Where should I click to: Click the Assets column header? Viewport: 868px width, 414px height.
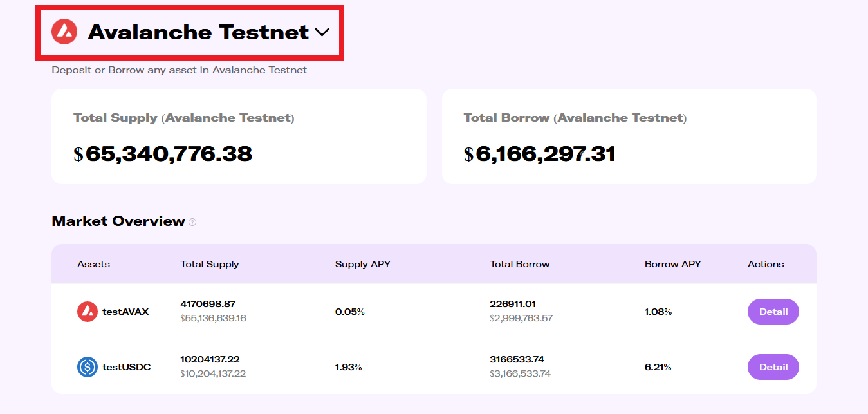(93, 264)
